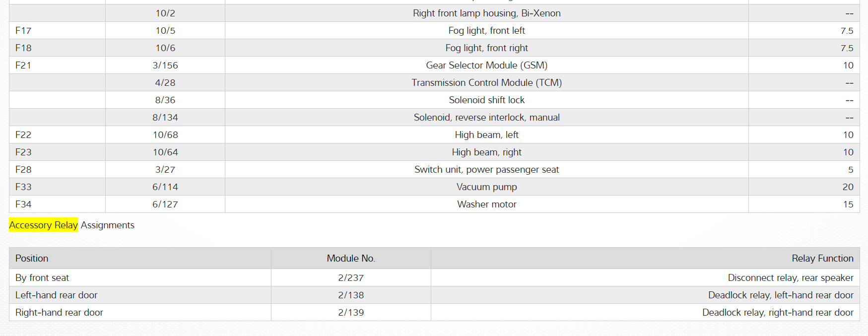Click the highlighted Accessory Relay text
The height and width of the screenshot is (336, 868).
[x=43, y=225]
